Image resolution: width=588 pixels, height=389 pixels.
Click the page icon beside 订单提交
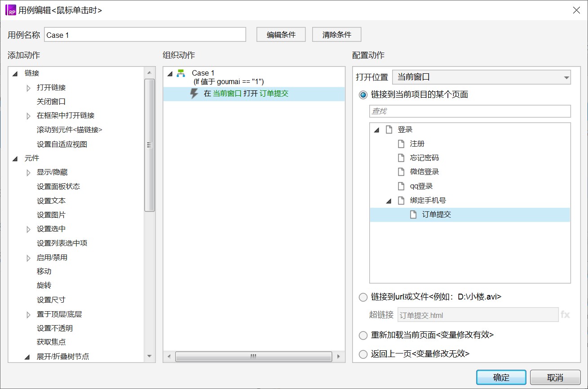tap(413, 215)
